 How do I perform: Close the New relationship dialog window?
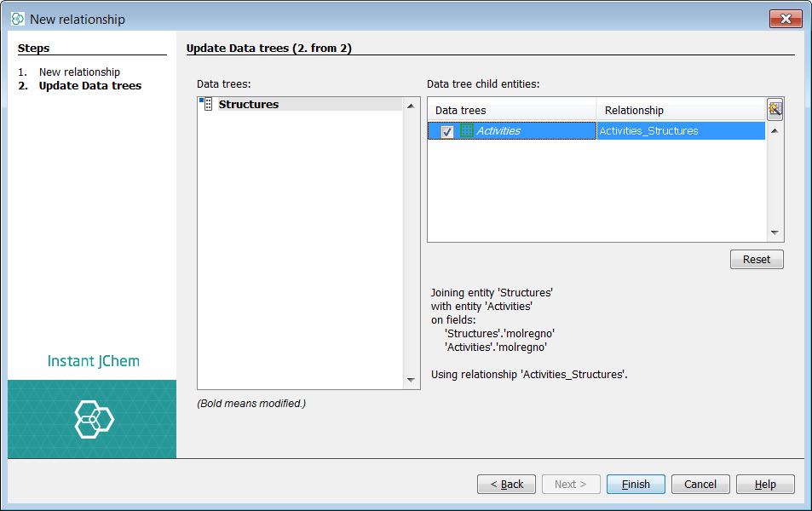pyautogui.click(x=785, y=19)
